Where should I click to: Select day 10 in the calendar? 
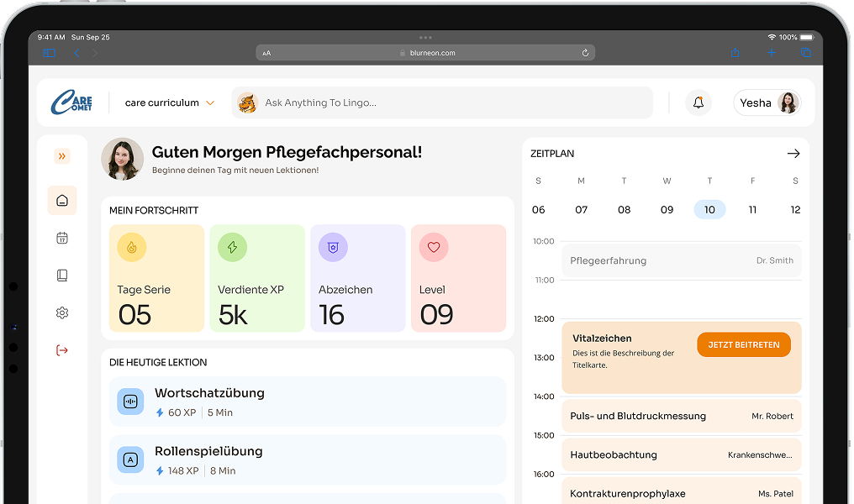pos(709,210)
